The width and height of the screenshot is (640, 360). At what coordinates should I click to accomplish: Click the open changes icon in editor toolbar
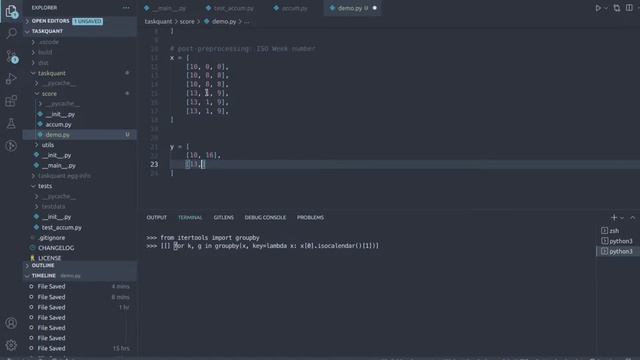[617, 8]
